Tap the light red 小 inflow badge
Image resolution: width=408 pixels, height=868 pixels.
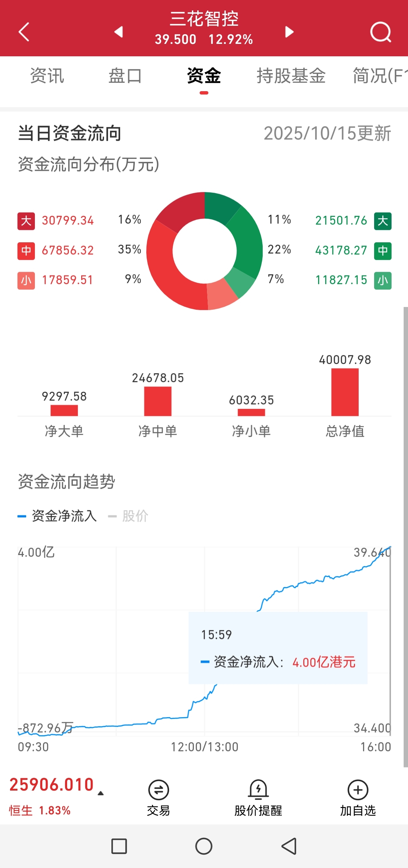tap(26, 281)
